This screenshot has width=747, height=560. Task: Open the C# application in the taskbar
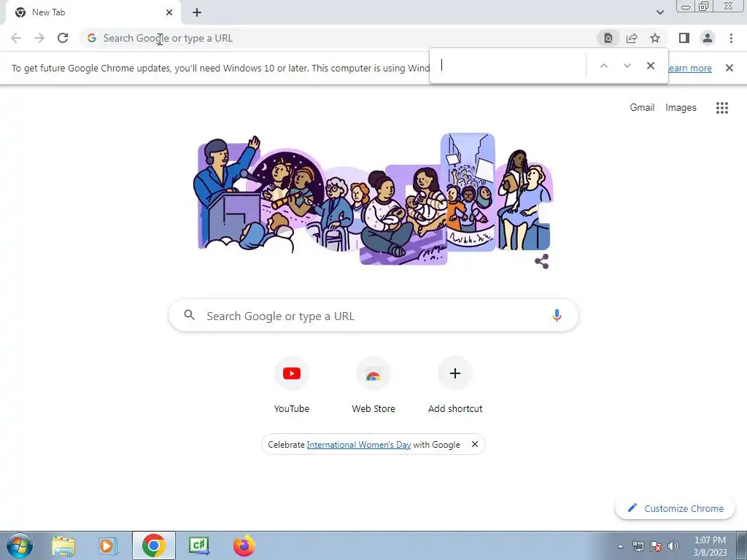(198, 545)
